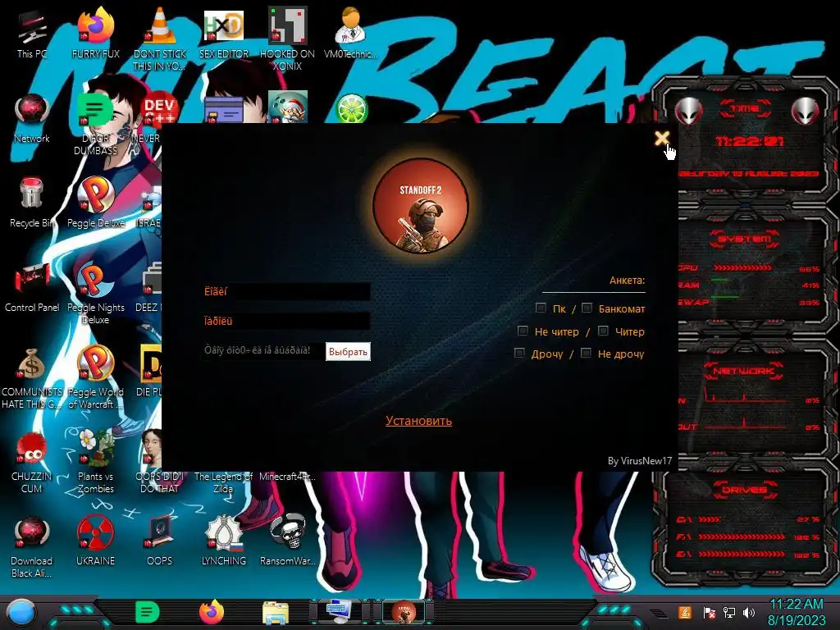Click the SYSTEM header in sidebar widget
Screen dimensions: 840x630
(745, 239)
